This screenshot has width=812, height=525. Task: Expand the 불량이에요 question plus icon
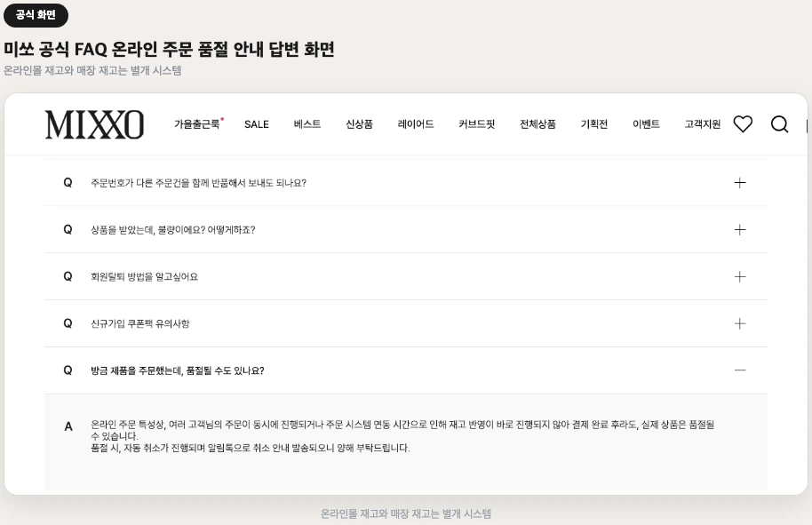(x=740, y=230)
